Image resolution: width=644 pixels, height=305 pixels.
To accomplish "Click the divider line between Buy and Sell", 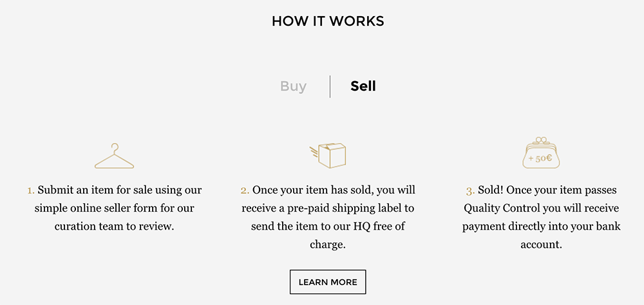I will coord(330,87).
